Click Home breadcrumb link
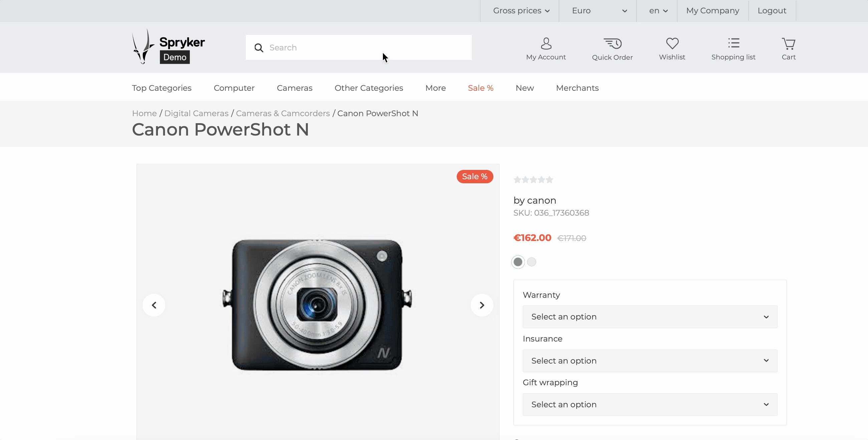Screen dimensions: 868x440 click(144, 113)
